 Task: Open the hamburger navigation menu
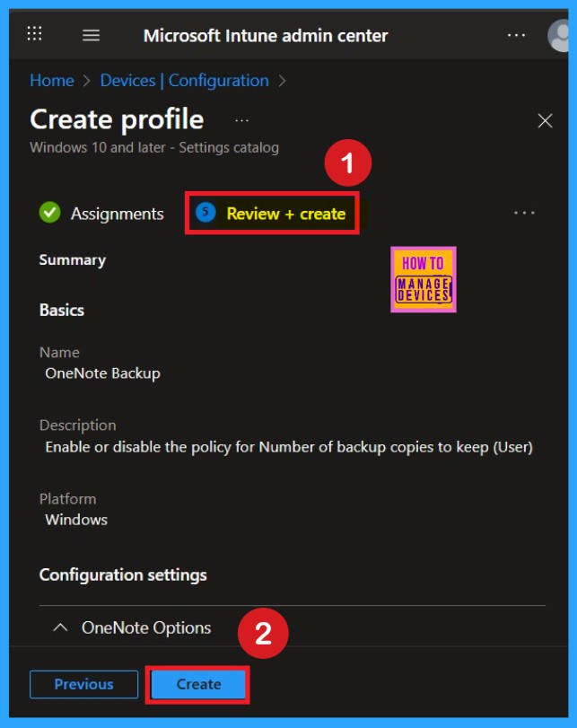(x=91, y=35)
